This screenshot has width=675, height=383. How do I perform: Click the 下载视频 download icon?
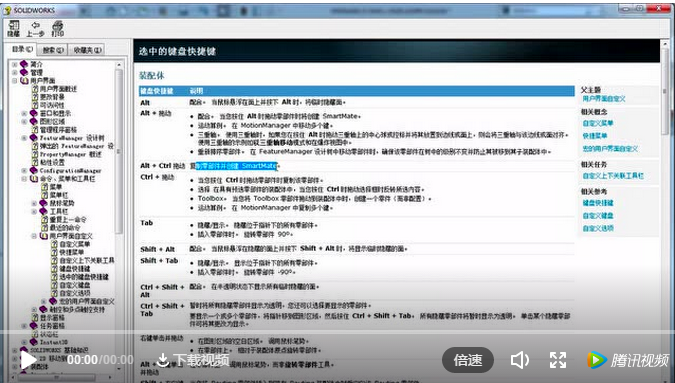click(x=162, y=360)
